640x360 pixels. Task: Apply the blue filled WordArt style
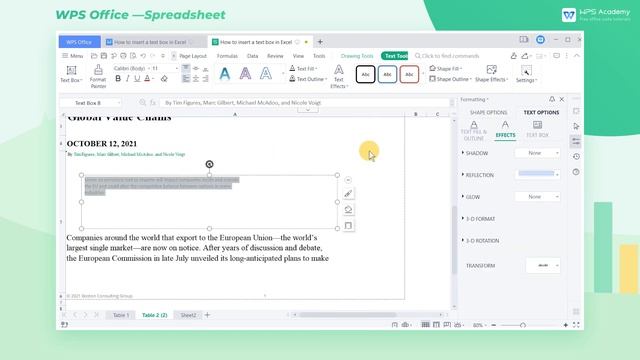click(x=224, y=74)
